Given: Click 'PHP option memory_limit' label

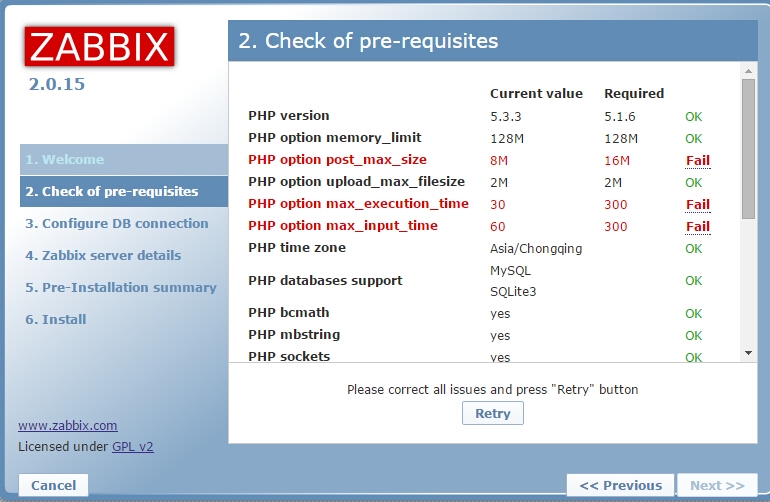Looking at the screenshot, I should tap(335, 138).
